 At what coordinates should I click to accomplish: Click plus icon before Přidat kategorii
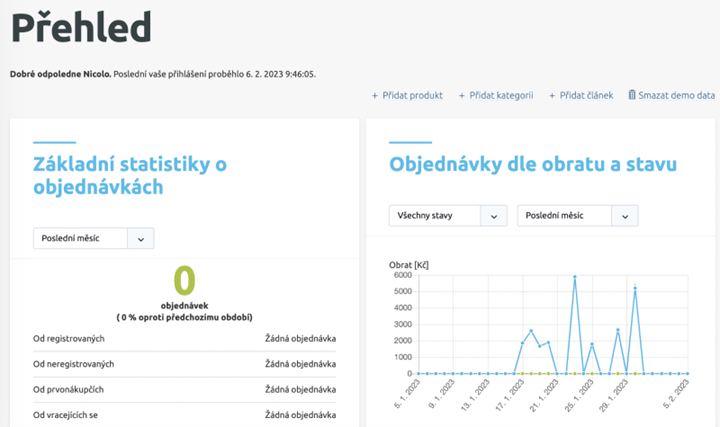[x=462, y=96]
